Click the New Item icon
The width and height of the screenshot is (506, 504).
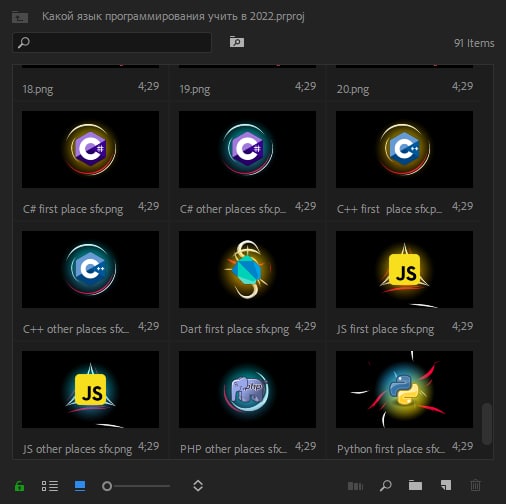(446, 486)
